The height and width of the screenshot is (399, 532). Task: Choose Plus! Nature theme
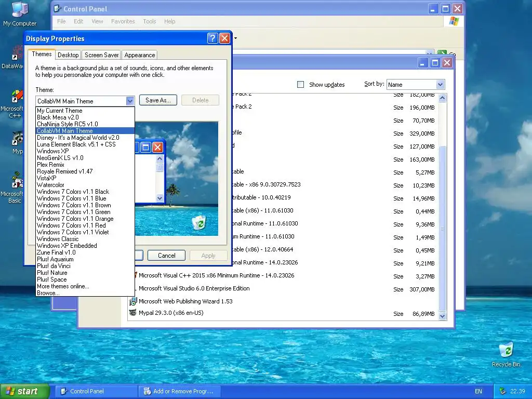tap(85, 273)
